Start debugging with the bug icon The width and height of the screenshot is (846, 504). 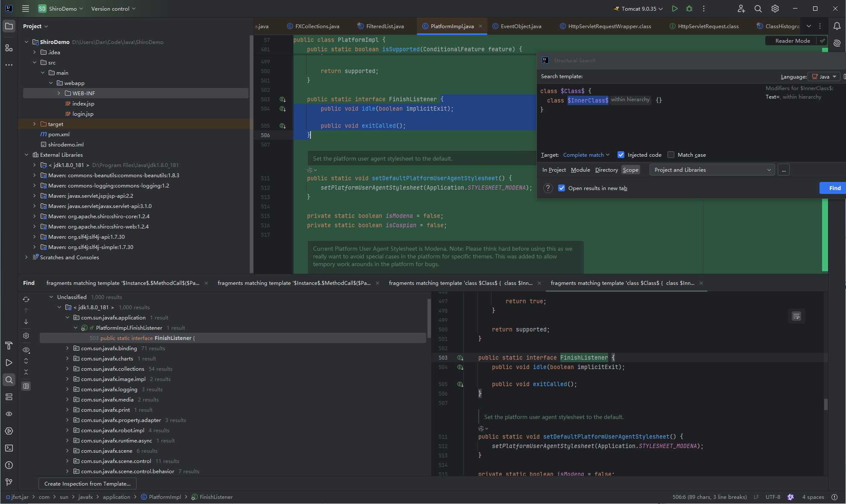[x=689, y=9]
